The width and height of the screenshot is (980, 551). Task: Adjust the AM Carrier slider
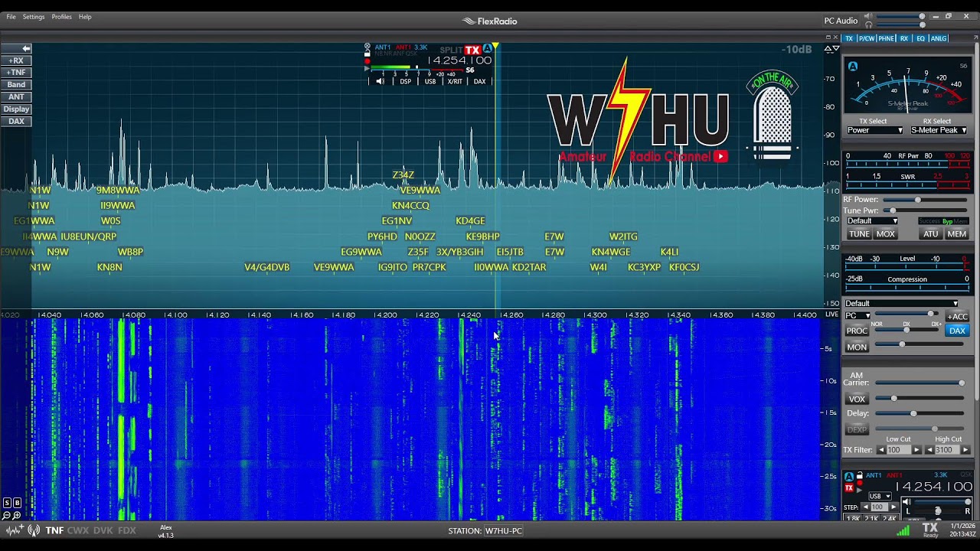point(920,383)
